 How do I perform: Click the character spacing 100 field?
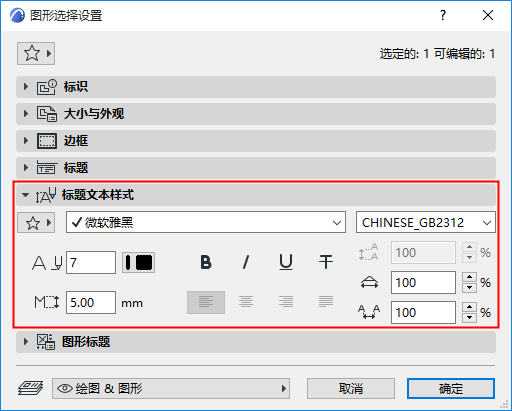pos(423,313)
